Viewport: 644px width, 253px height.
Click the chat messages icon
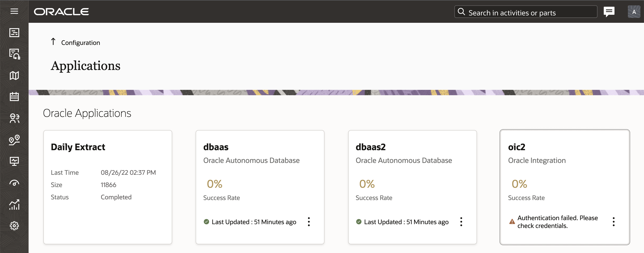(x=609, y=11)
